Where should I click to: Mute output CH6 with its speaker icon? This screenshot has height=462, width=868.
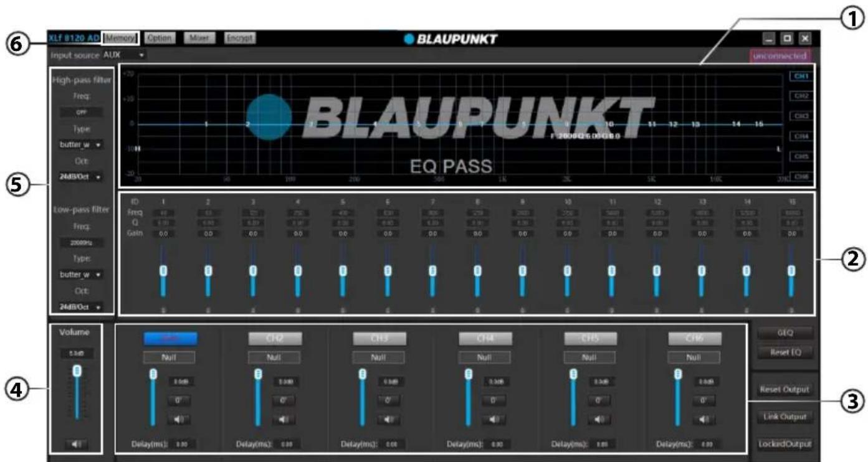point(703,419)
